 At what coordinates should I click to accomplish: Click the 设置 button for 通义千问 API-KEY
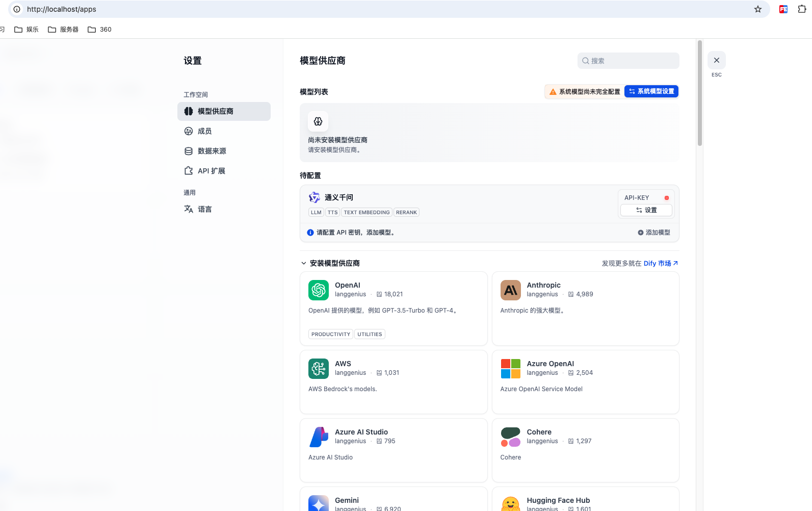coord(646,210)
